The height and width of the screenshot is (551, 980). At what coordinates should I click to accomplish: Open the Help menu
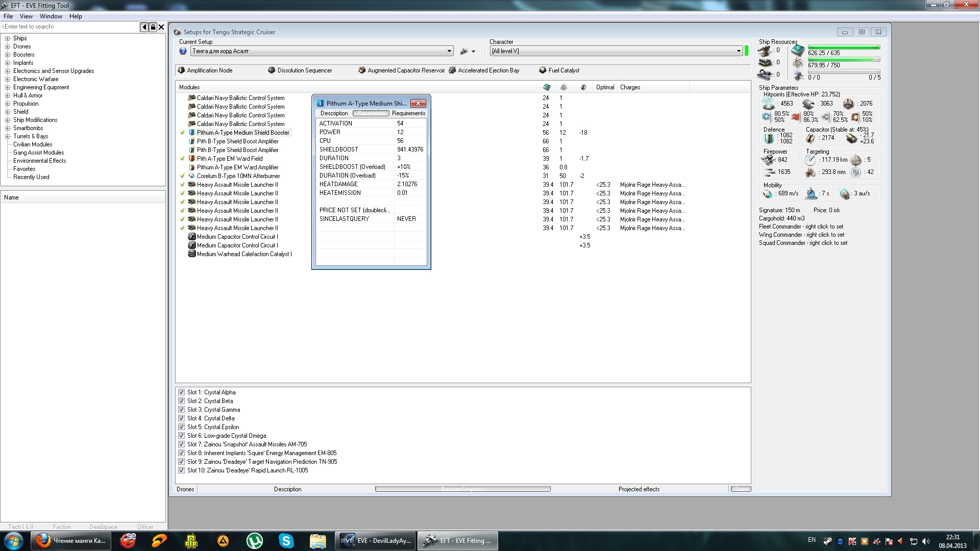pos(76,16)
